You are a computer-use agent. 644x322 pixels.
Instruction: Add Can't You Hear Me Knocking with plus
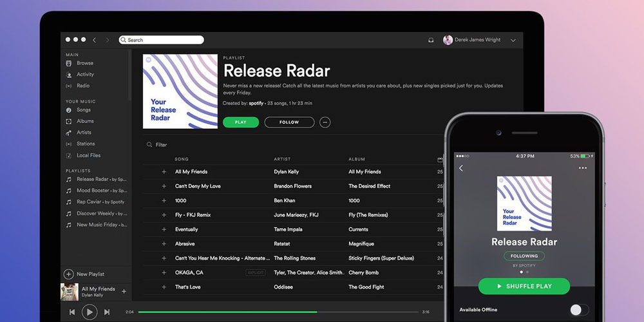[x=164, y=258]
